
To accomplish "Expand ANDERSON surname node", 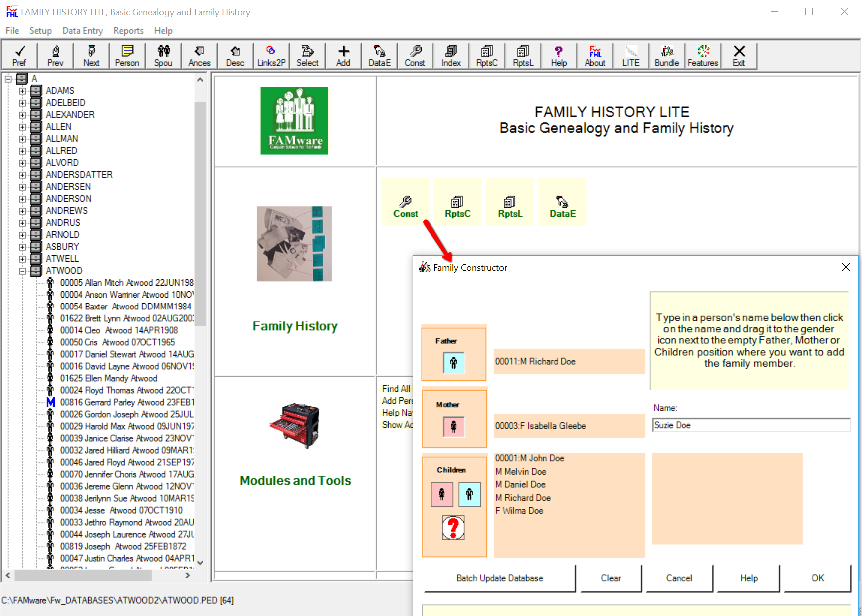I will click(22, 199).
